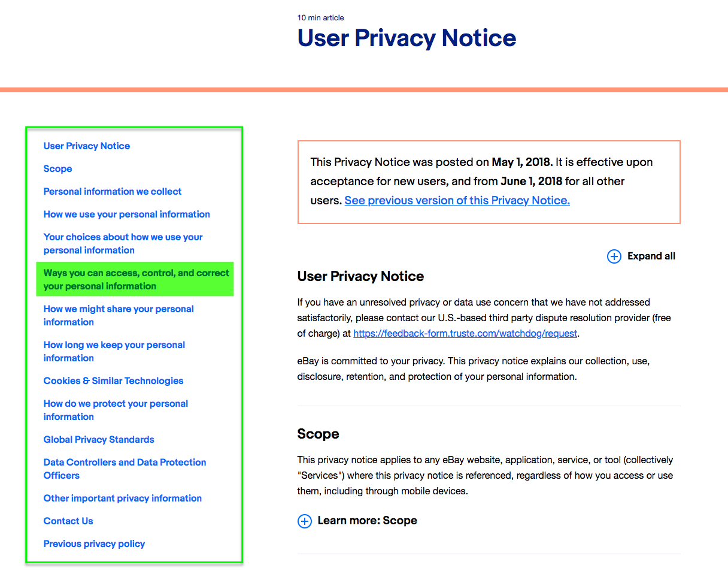This screenshot has width=728, height=577.
Task: Open How we use your personal information
Action: pos(127,215)
